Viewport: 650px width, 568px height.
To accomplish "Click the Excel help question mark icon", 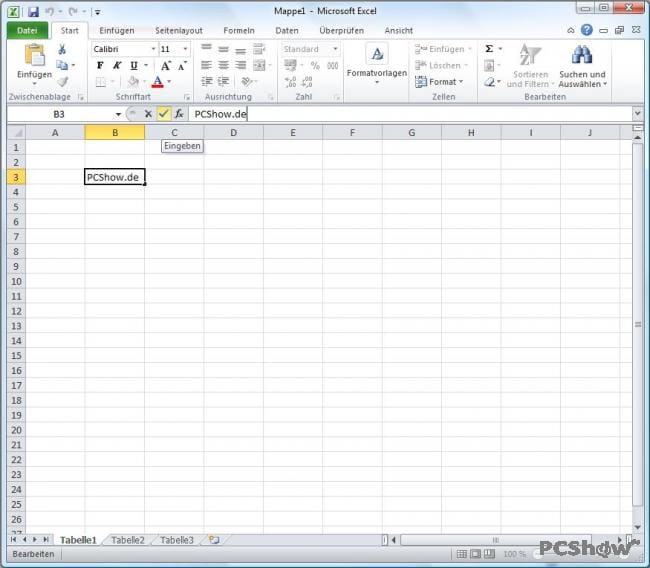I will pyautogui.click(x=587, y=30).
